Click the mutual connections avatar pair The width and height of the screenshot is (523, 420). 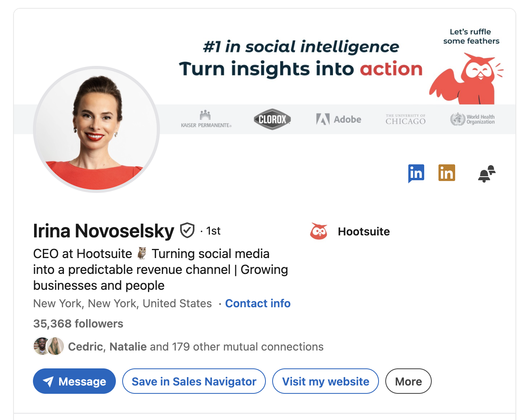pyautogui.click(x=48, y=346)
